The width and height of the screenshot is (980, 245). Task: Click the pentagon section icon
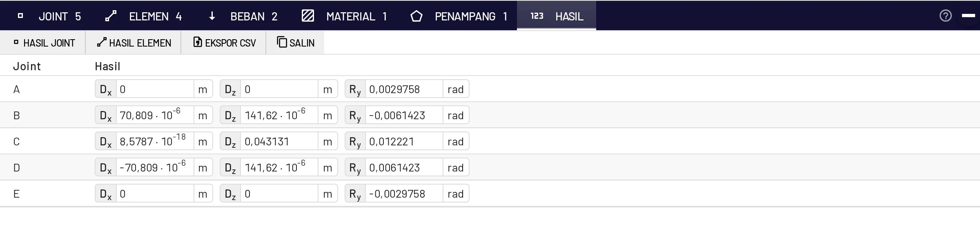pos(416,16)
